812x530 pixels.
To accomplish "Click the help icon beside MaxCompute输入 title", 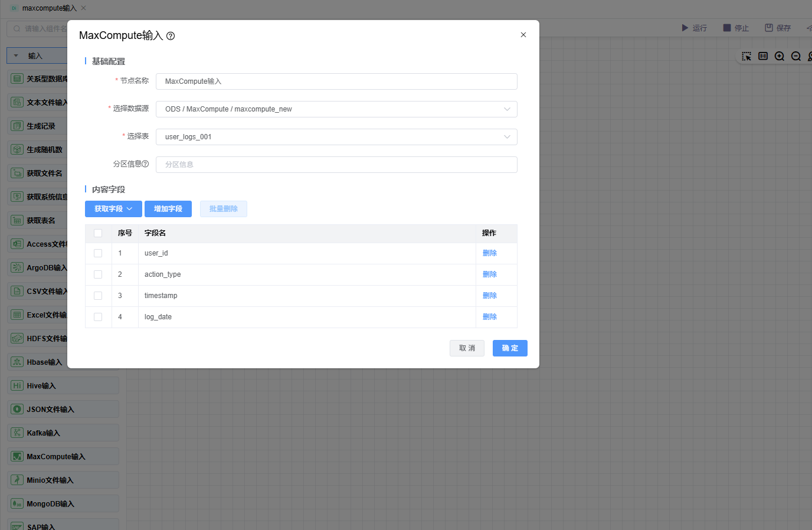I will (171, 36).
